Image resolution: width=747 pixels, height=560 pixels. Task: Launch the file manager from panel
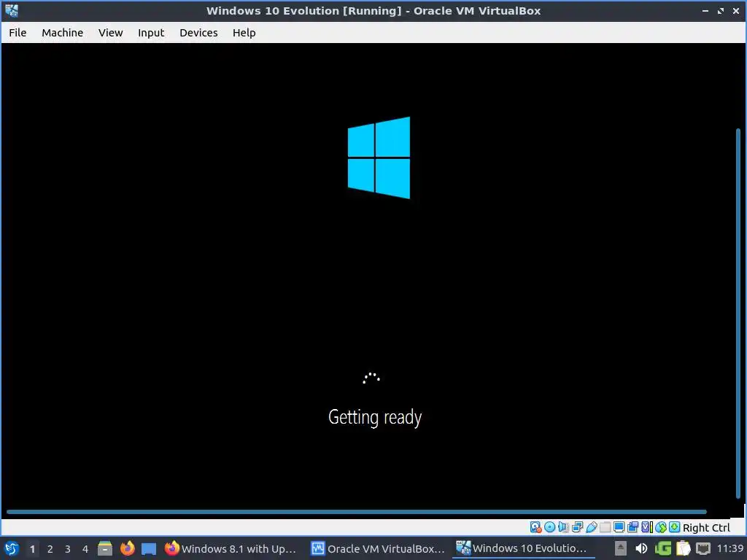[105, 548]
